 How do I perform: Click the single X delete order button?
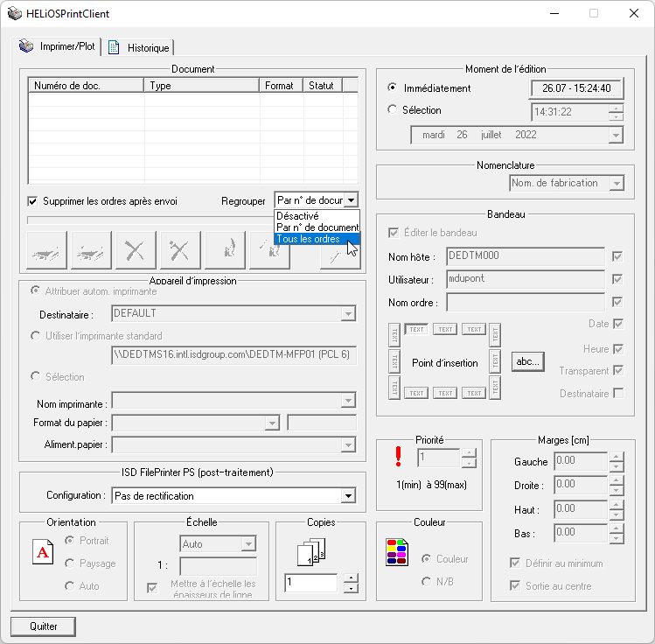(136, 250)
